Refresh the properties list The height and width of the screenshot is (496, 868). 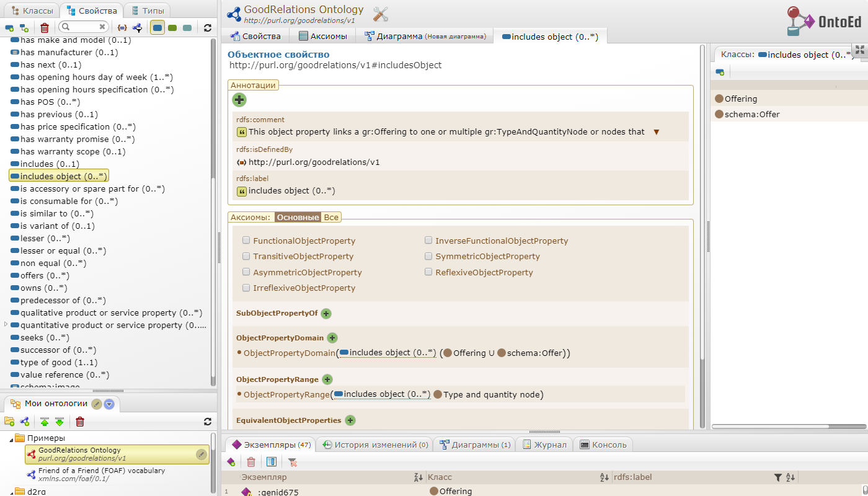click(208, 28)
